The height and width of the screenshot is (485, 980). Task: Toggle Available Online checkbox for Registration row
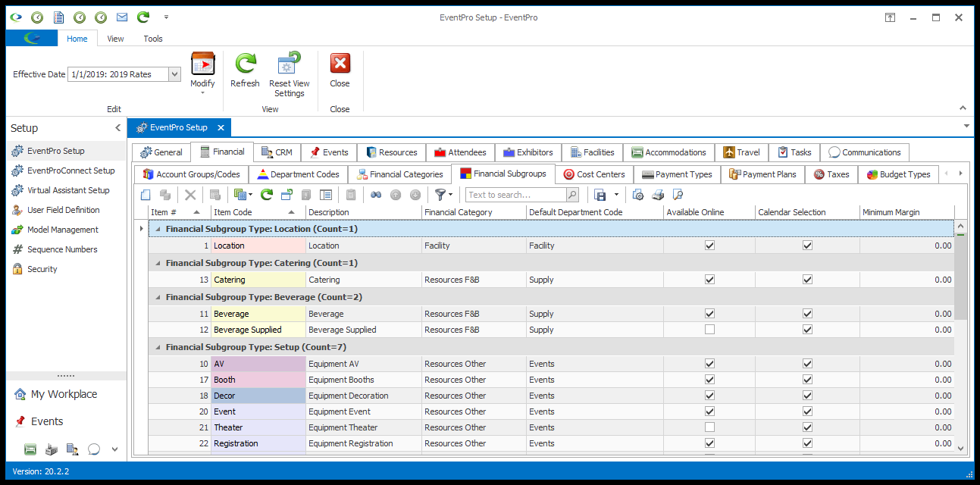click(709, 443)
